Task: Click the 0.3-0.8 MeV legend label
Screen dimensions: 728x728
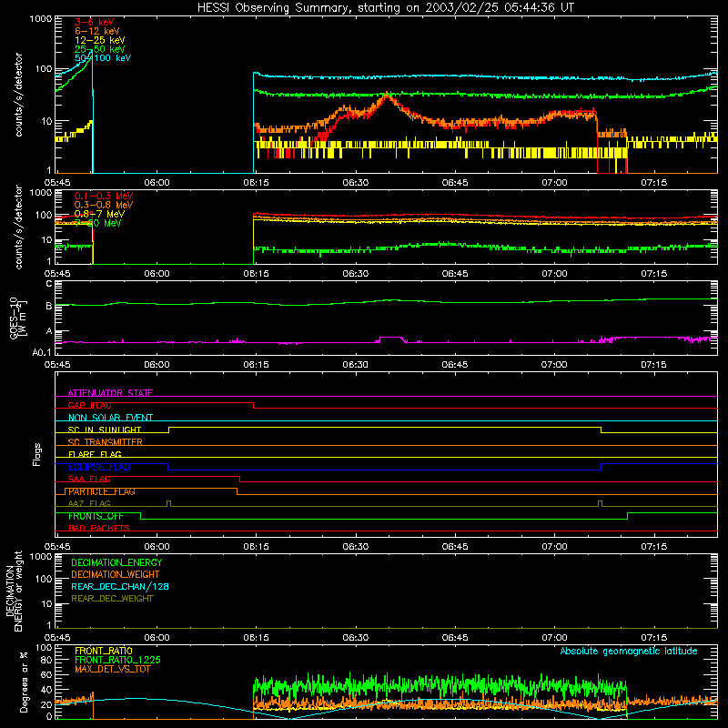Action: click(104, 205)
